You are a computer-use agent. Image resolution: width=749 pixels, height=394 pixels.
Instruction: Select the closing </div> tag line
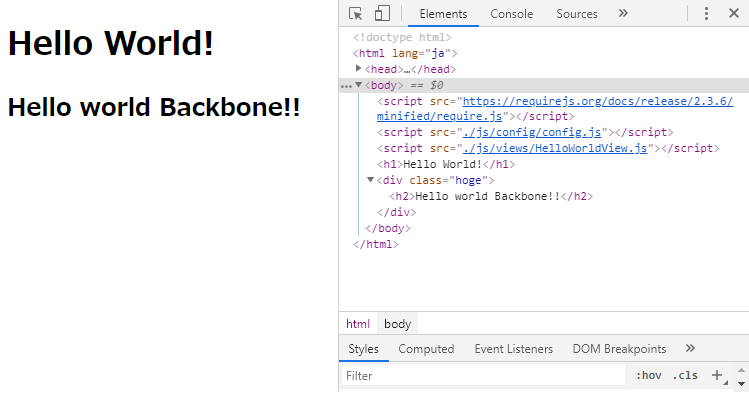pos(396,212)
